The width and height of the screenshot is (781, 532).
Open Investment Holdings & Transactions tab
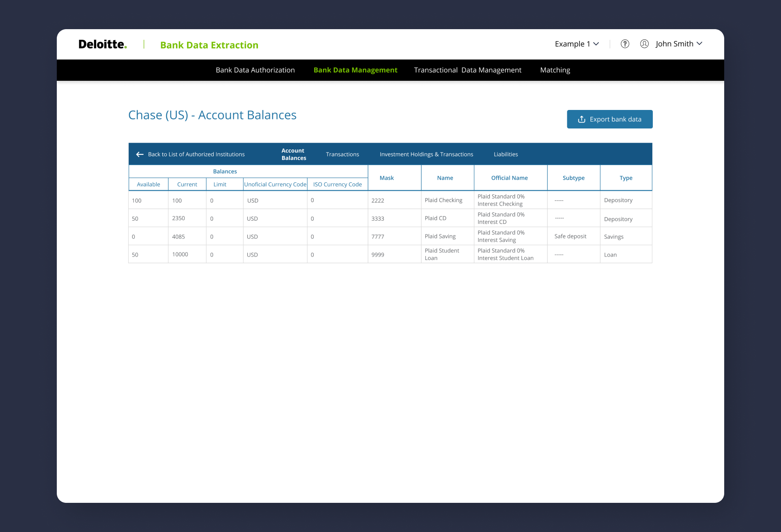click(426, 154)
